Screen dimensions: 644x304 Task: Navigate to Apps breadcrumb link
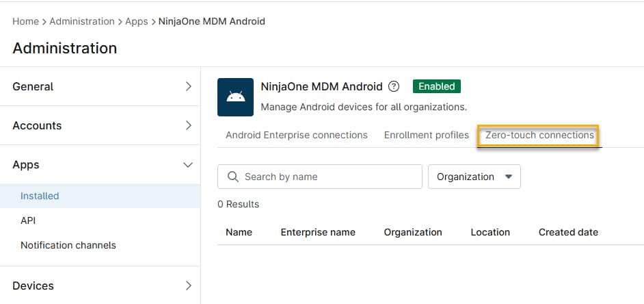137,21
